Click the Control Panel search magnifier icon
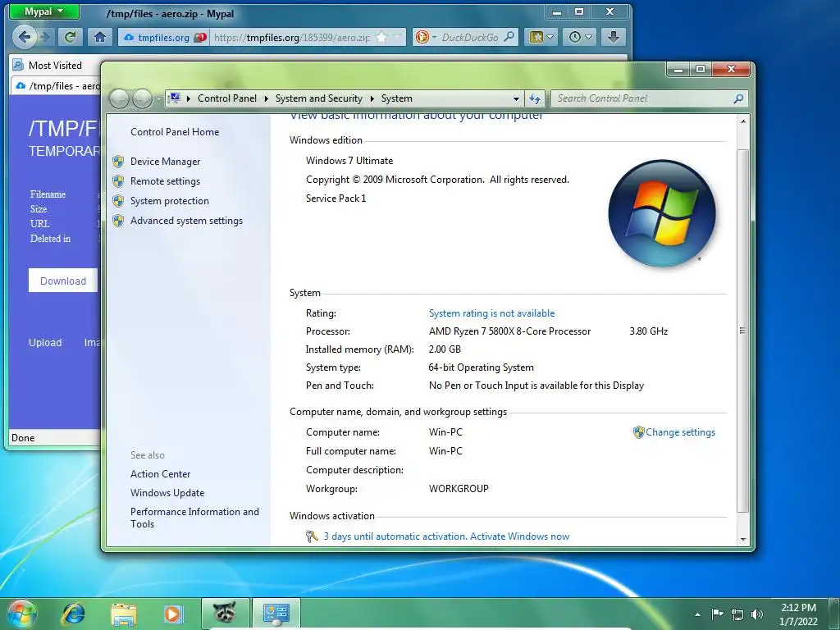Screen dimensions: 840x630 (738, 98)
